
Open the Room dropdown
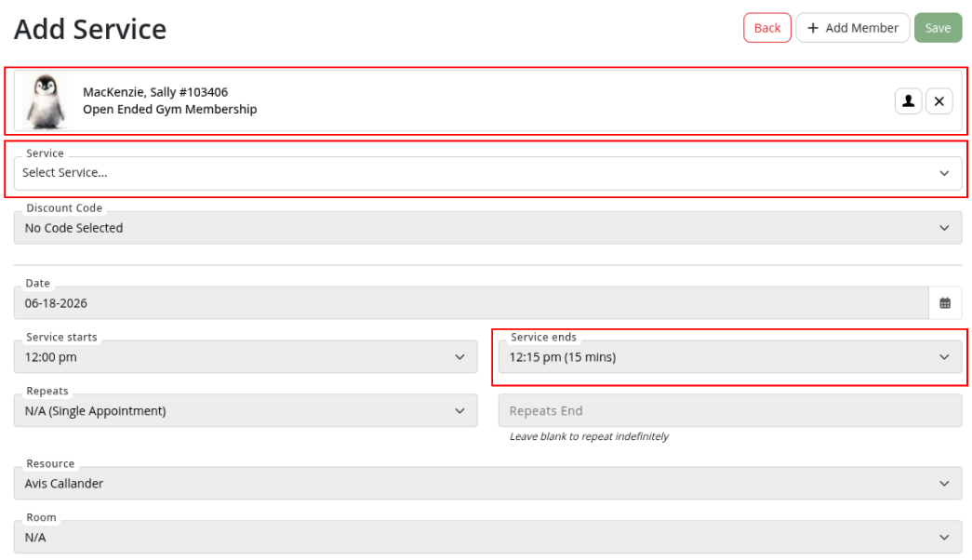coord(487,538)
